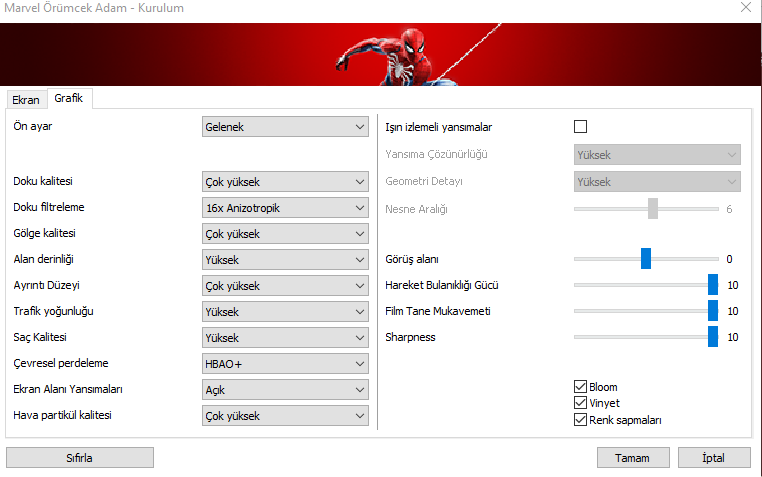Open the Çevresel perdeleme HBAO+ dropdown
This screenshot has height=477, width=762.
tap(285, 364)
